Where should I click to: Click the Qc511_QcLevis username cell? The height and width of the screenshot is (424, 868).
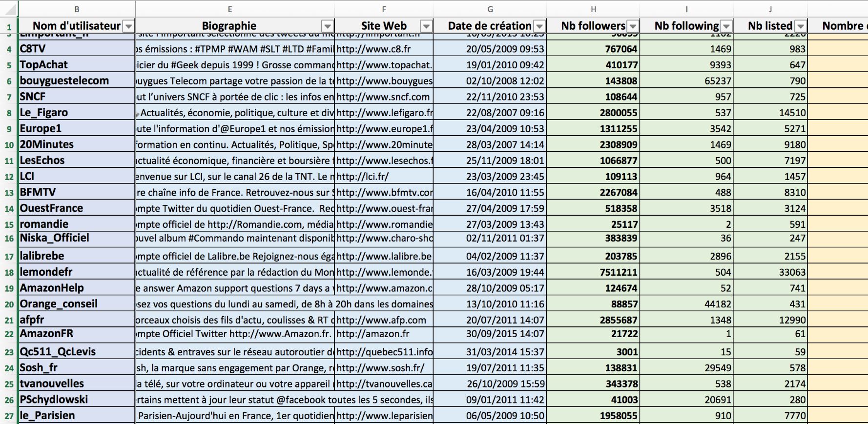(77, 352)
